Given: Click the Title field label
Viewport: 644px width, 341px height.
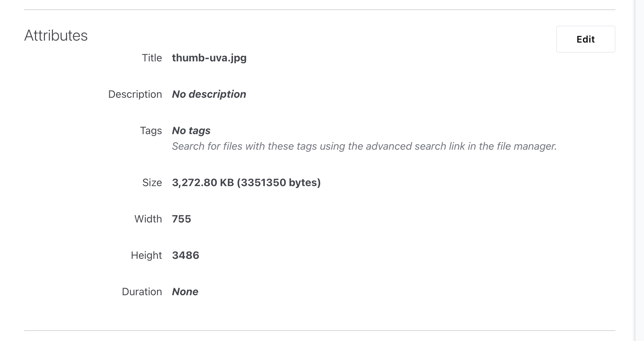Looking at the screenshot, I should [152, 58].
